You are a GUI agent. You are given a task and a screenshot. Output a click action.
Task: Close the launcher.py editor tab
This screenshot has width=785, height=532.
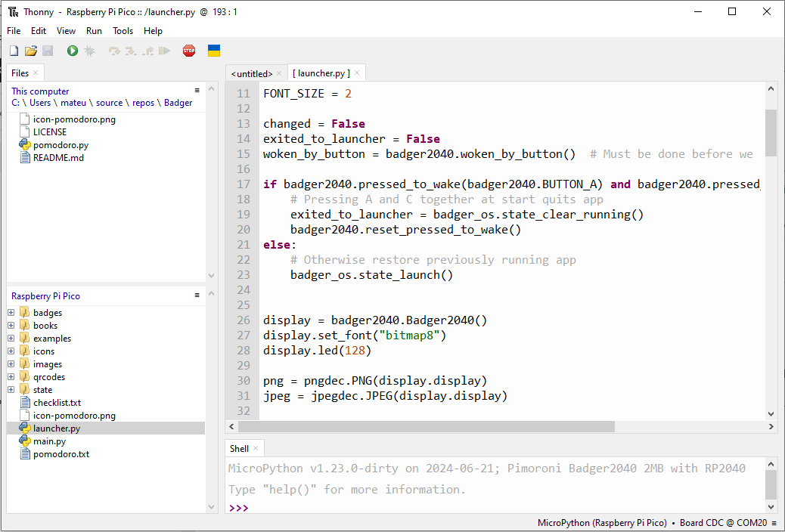click(357, 73)
